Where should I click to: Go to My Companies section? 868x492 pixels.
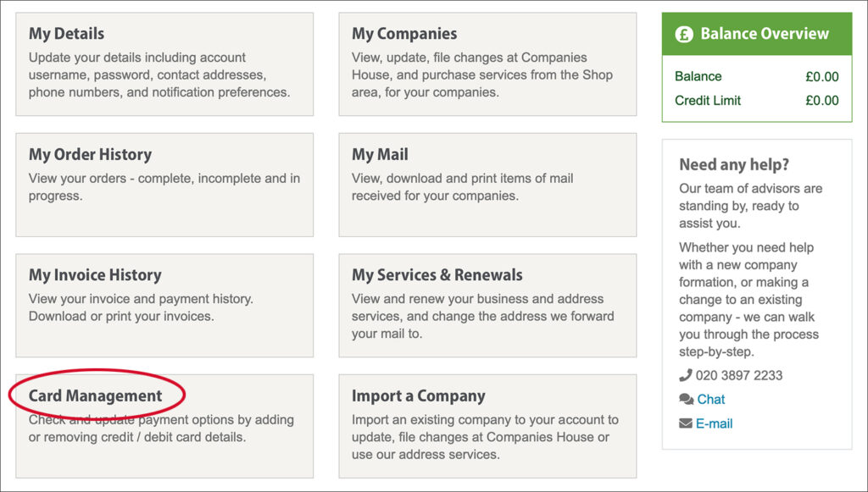tap(487, 64)
